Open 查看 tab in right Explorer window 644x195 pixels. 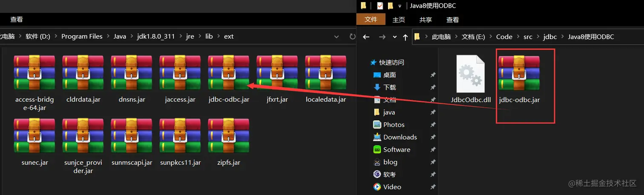click(x=452, y=20)
